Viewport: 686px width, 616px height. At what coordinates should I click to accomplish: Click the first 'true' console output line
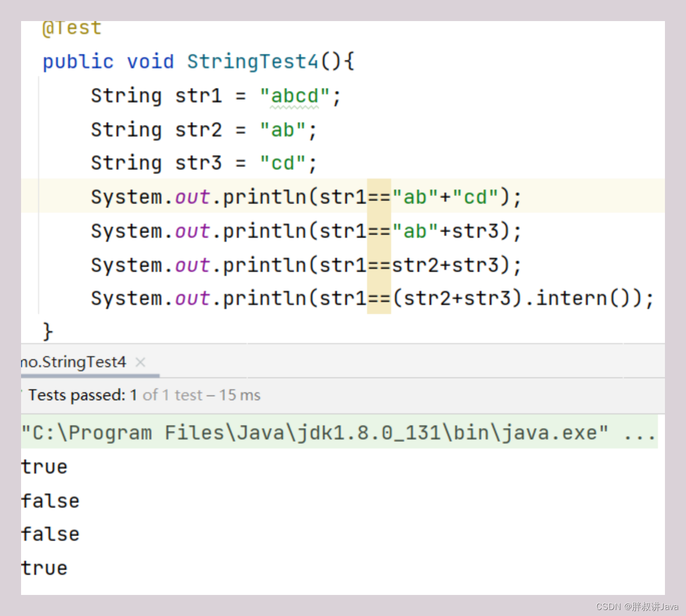(44, 467)
